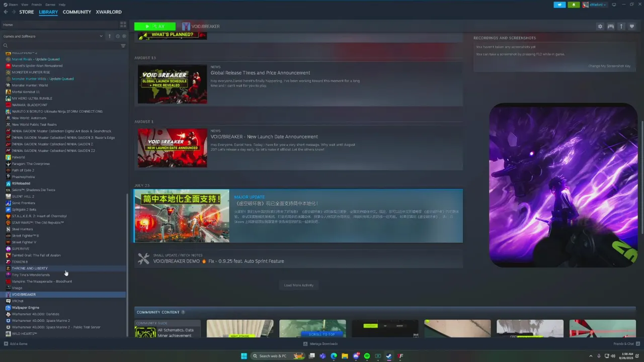This screenshot has width=644, height=362.
Task: Open the Help menu
Action: click(x=62, y=5)
